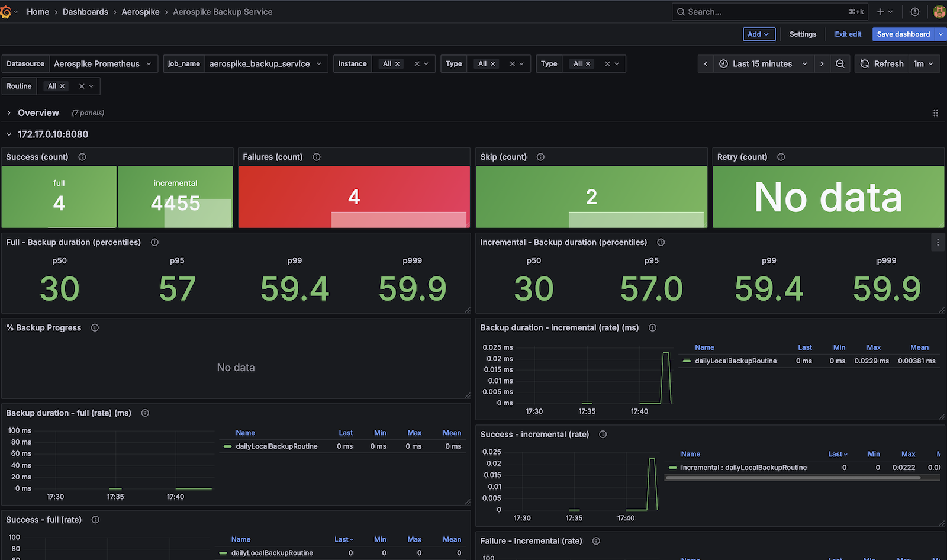Expand the Overview row

[38, 113]
